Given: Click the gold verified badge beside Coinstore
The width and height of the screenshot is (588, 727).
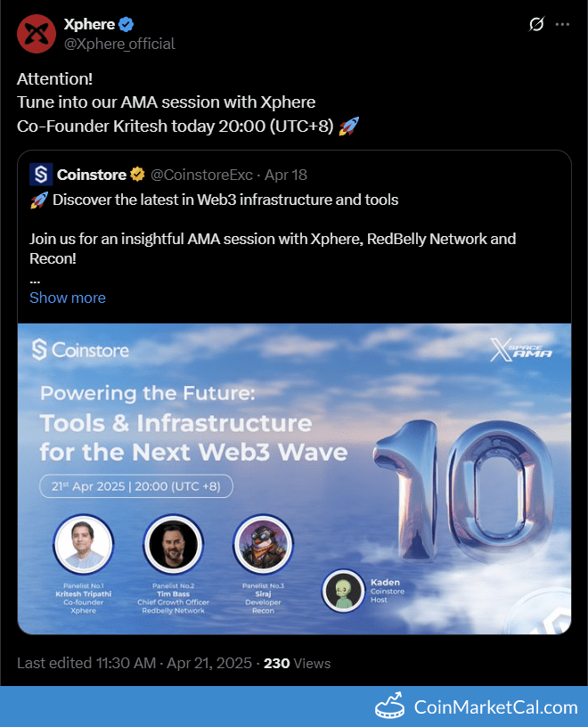Looking at the screenshot, I should tap(138, 174).
